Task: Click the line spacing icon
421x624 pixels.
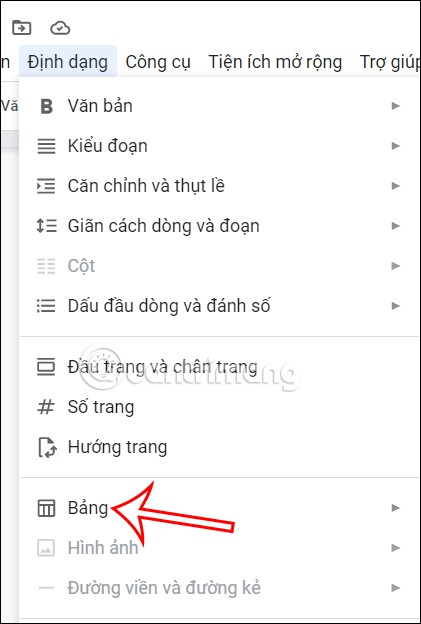Action: coord(46,226)
